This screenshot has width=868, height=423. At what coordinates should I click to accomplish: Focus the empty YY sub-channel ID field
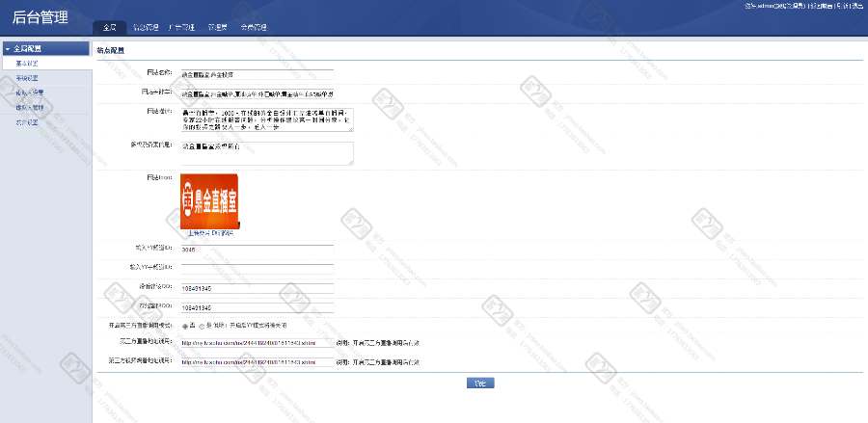(258, 269)
